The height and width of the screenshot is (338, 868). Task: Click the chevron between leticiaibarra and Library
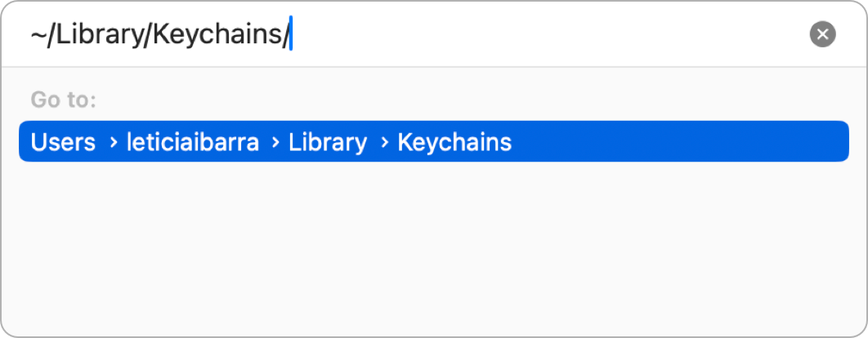[x=275, y=142]
